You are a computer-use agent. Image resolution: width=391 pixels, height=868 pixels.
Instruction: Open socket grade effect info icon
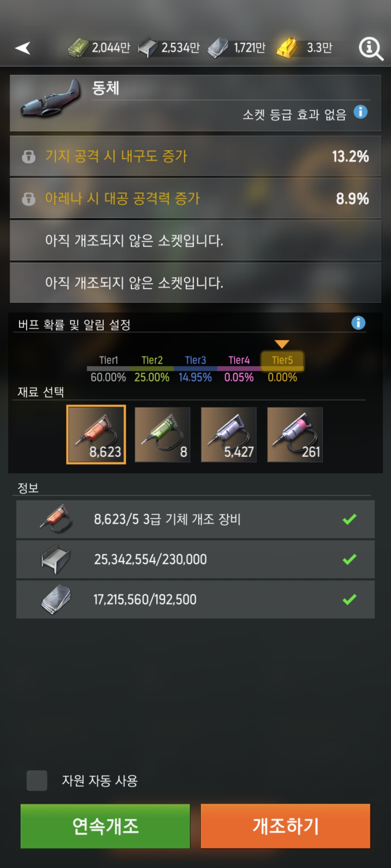coord(361,112)
